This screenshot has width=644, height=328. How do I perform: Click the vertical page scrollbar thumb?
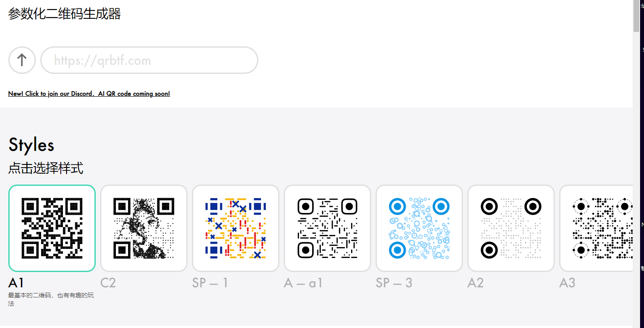(x=636, y=16)
